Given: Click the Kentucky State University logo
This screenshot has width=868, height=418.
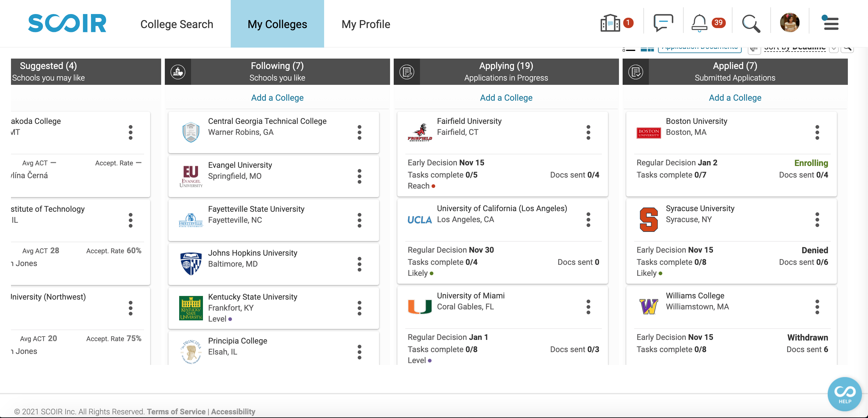Looking at the screenshot, I should (x=191, y=308).
